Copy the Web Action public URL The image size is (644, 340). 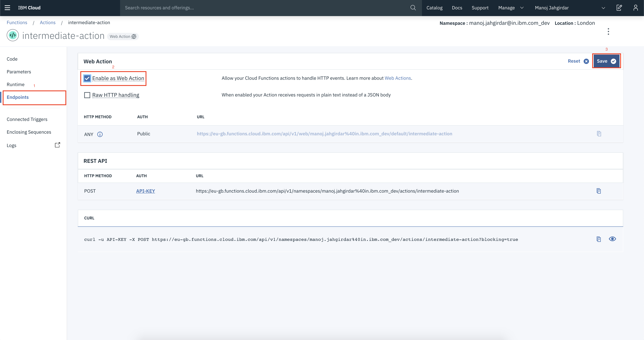pos(599,134)
